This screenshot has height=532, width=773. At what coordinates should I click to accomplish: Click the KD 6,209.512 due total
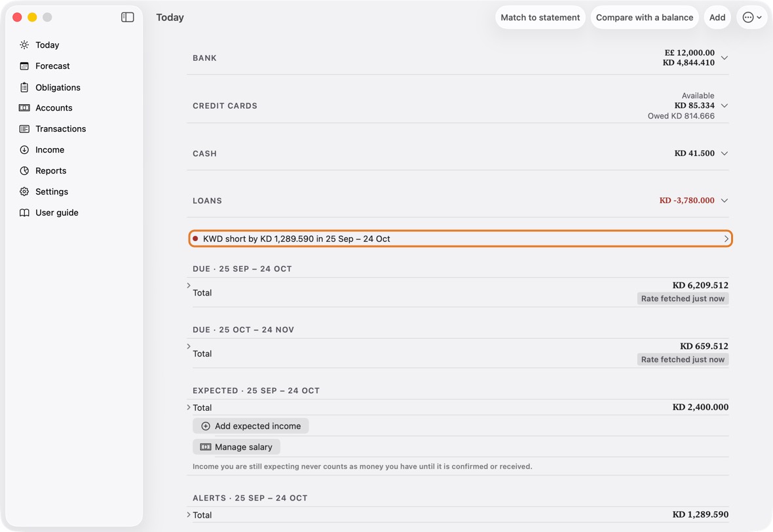click(x=700, y=286)
